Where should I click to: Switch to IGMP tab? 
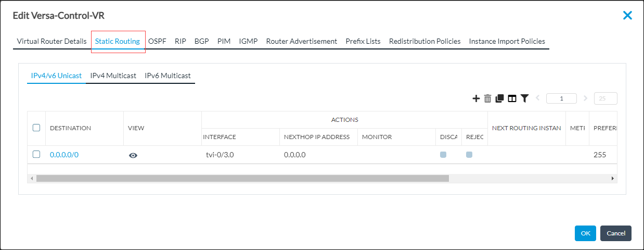(x=248, y=41)
